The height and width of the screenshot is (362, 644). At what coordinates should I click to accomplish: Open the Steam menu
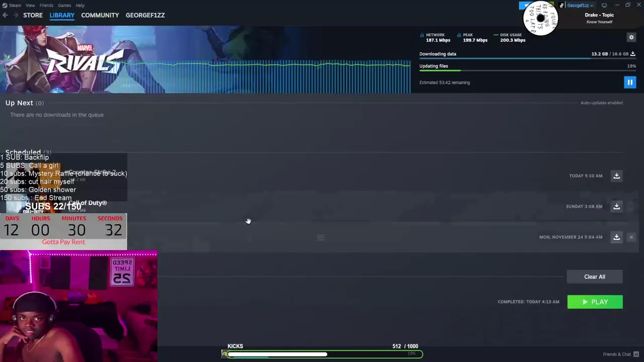coord(15,5)
